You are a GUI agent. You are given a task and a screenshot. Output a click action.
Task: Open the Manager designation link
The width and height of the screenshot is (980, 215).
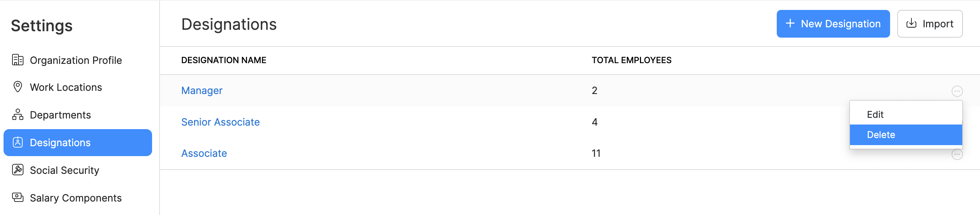coord(201,90)
